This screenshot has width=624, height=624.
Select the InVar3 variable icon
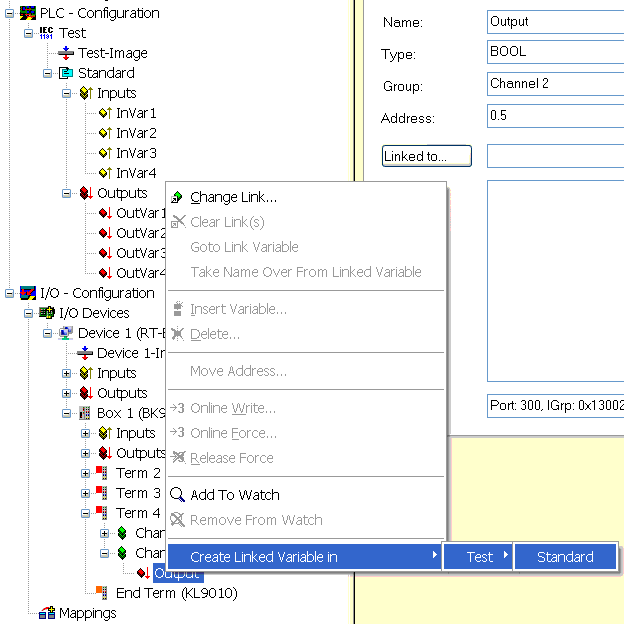pyautogui.click(x=105, y=153)
